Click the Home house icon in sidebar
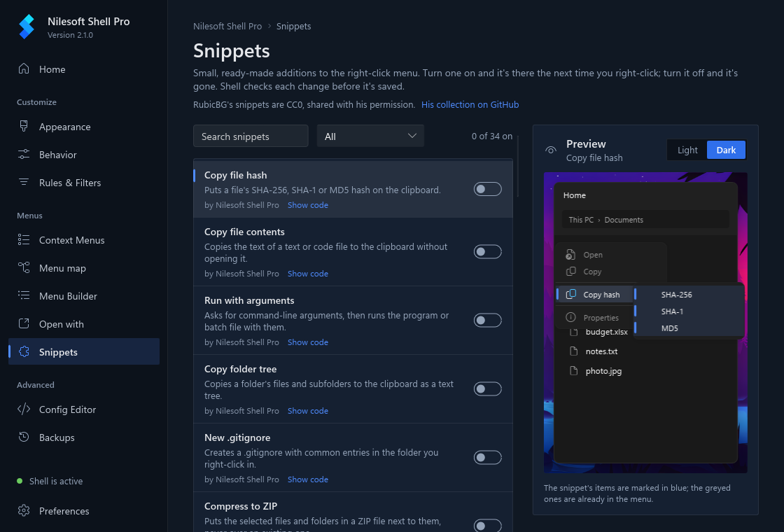 pos(24,69)
